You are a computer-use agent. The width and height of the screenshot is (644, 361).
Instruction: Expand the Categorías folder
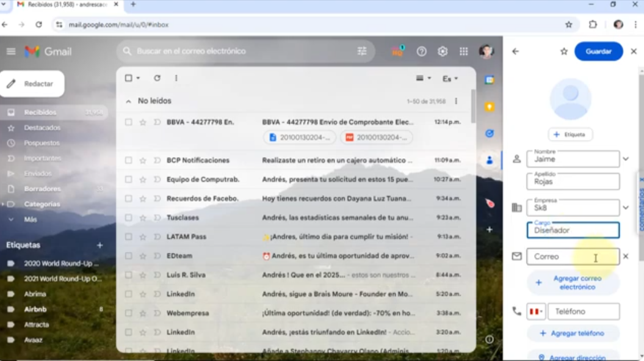[3, 205]
